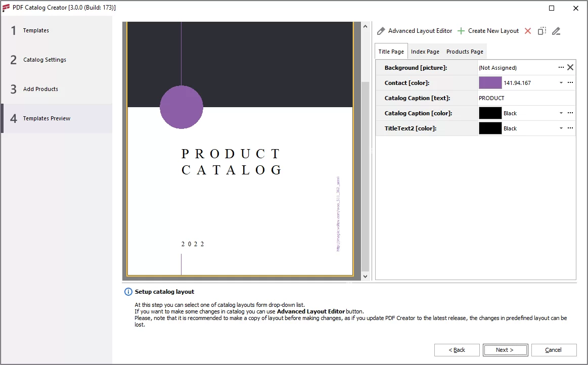Viewport: 588px width, 365px height.
Task: Switch to the Index Page tab
Action: click(x=425, y=51)
